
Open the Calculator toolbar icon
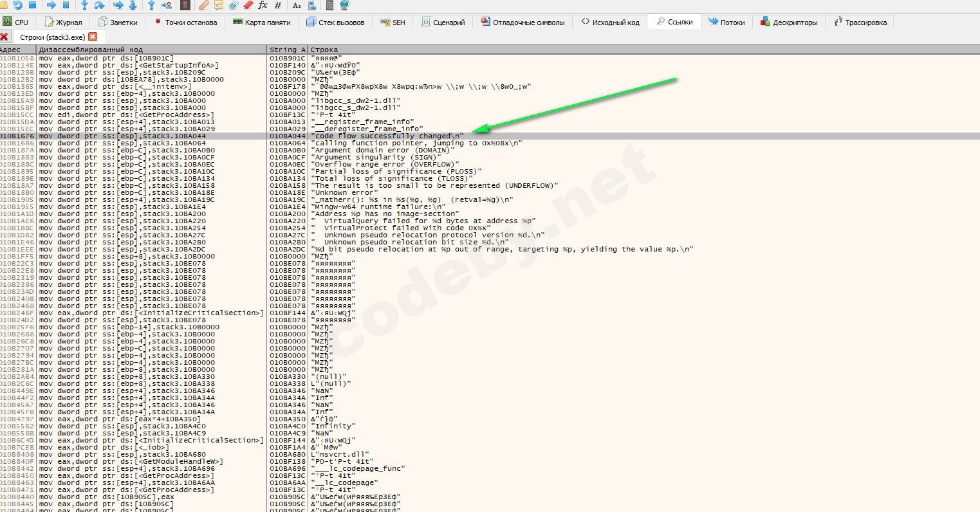(x=330, y=5)
